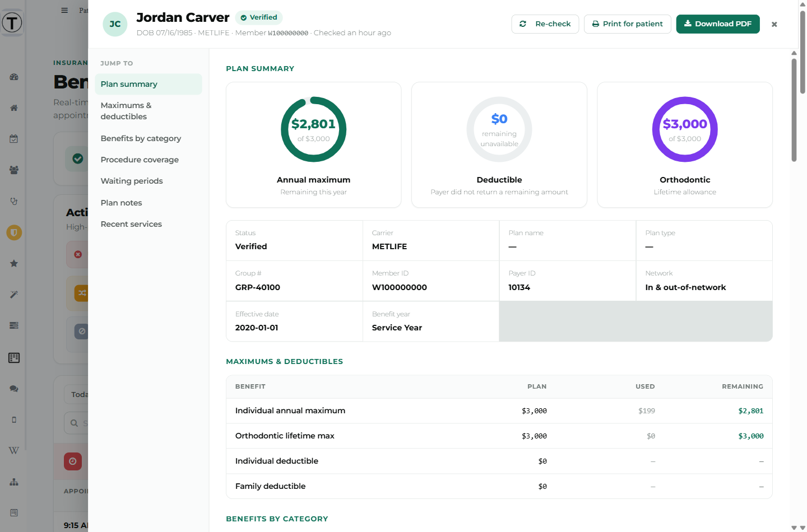The image size is (807, 532).
Task: Click the Group # value GRP-40100
Action: 258,287
